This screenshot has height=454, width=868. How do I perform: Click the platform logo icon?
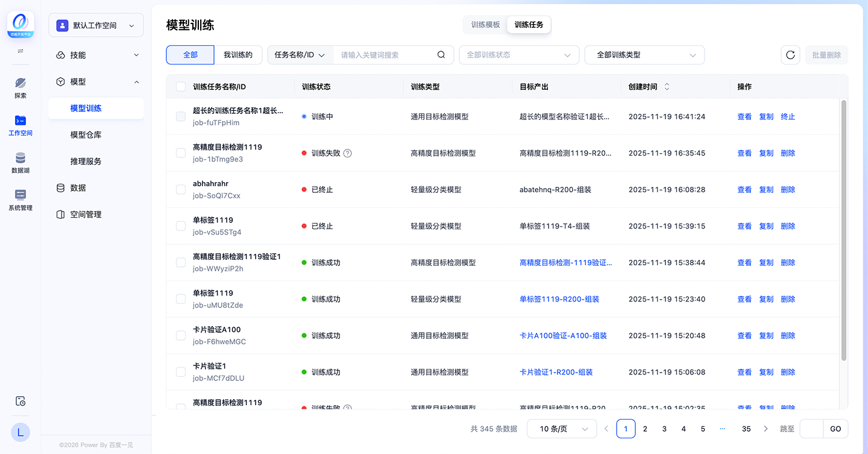point(20,25)
